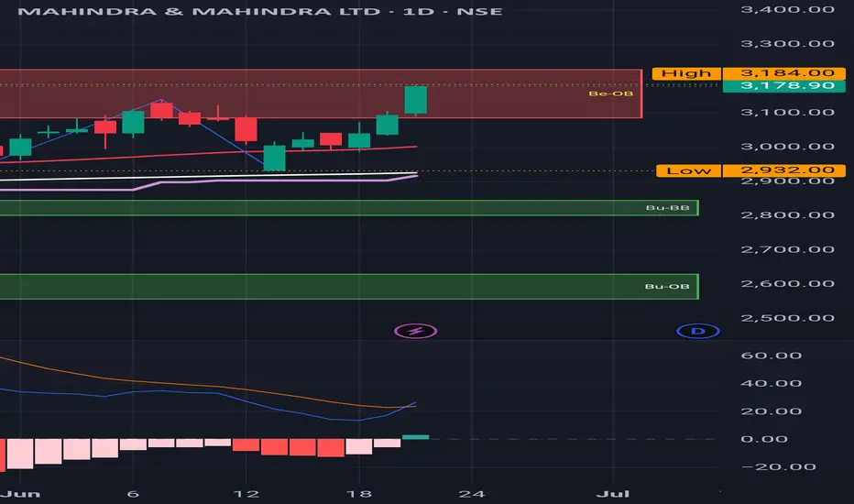Click the purple lightning bolt event icon
The height and width of the screenshot is (504, 854).
416,331
